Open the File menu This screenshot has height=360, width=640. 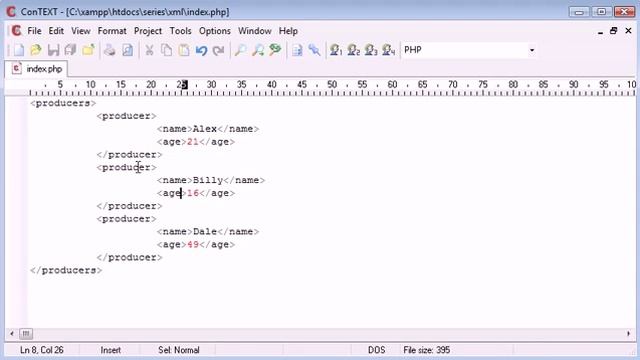coord(34,31)
